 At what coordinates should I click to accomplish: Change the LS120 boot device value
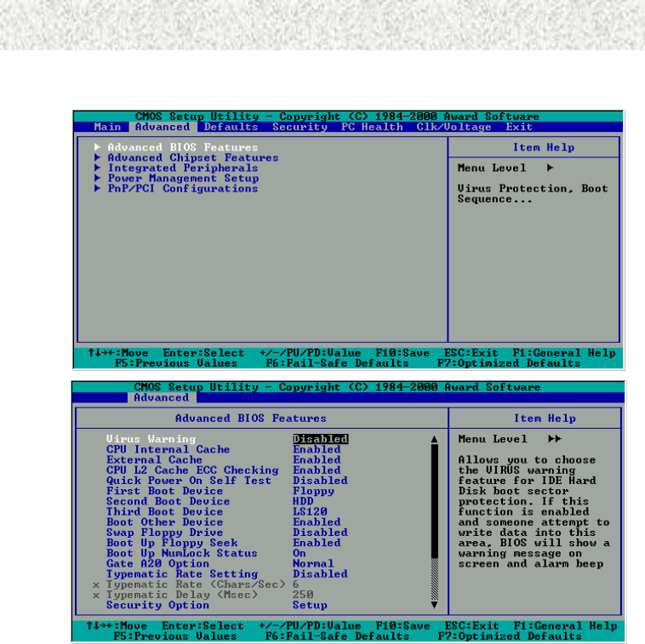click(310, 511)
